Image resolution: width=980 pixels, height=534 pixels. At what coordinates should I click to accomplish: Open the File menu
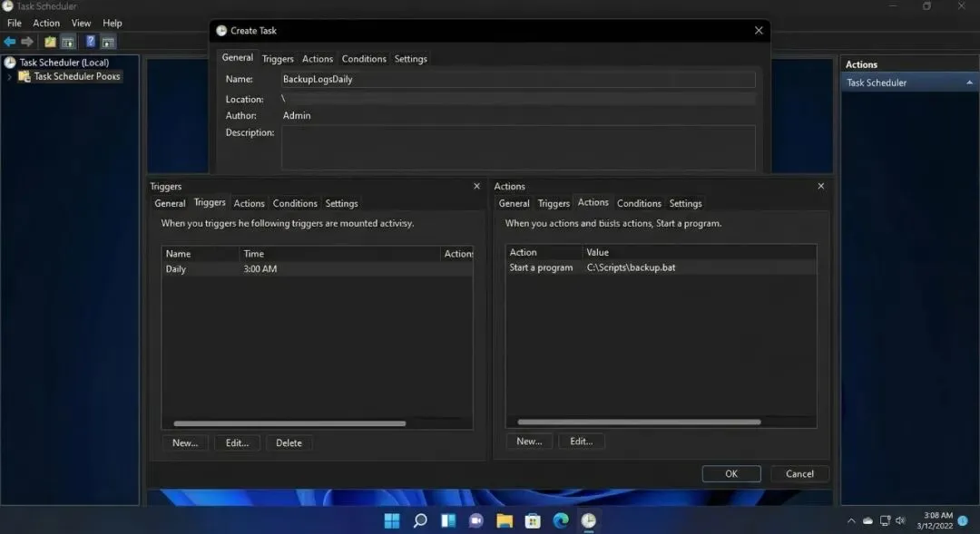tap(15, 23)
